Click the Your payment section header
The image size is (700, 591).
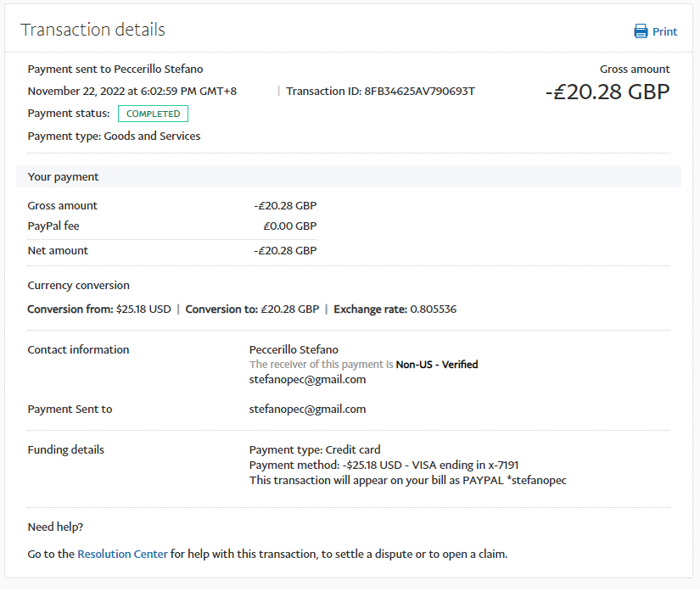pyautogui.click(x=64, y=177)
